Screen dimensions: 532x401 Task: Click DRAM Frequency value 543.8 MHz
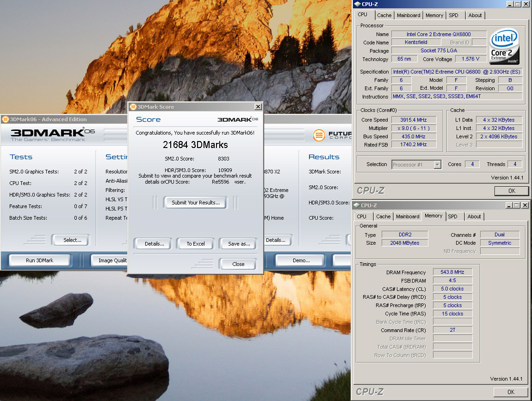click(x=452, y=272)
